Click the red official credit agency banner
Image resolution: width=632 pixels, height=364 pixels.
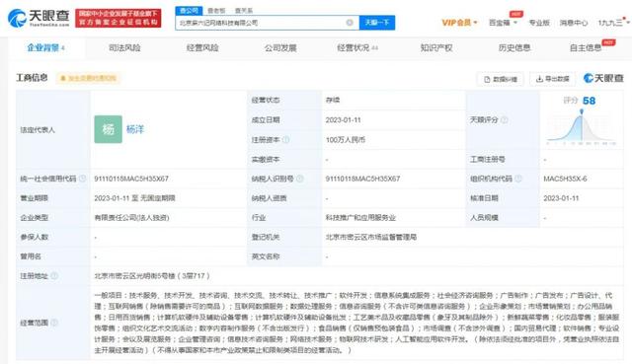point(118,18)
